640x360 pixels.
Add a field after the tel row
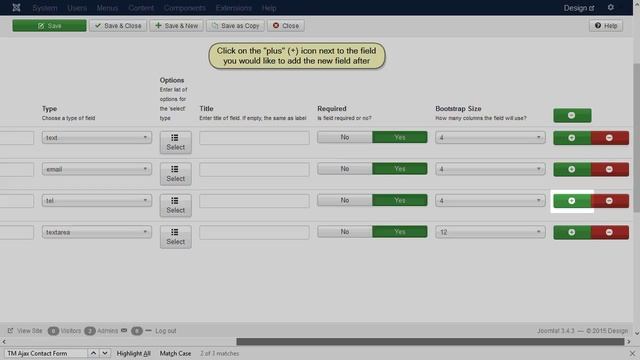click(572, 201)
